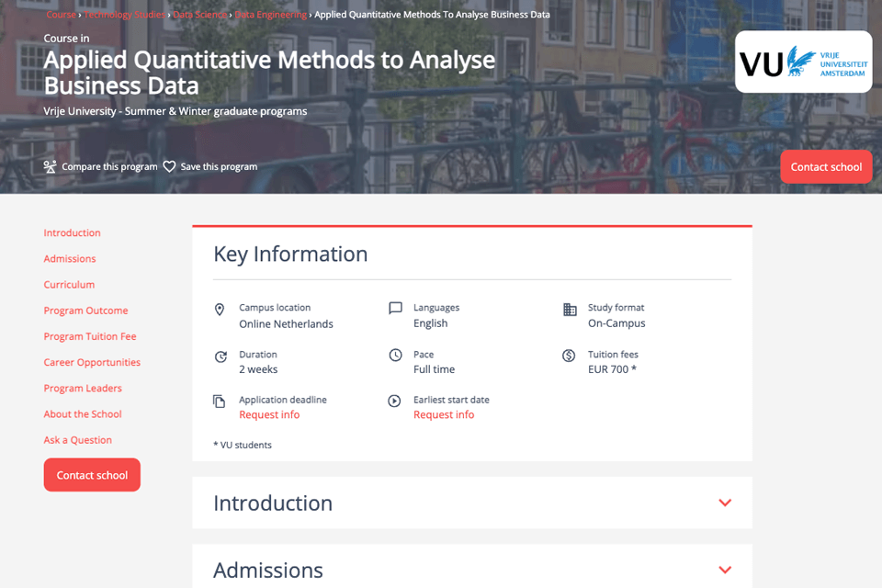882x588 pixels.
Task: Click the VU Amsterdam logo
Action: click(x=803, y=62)
